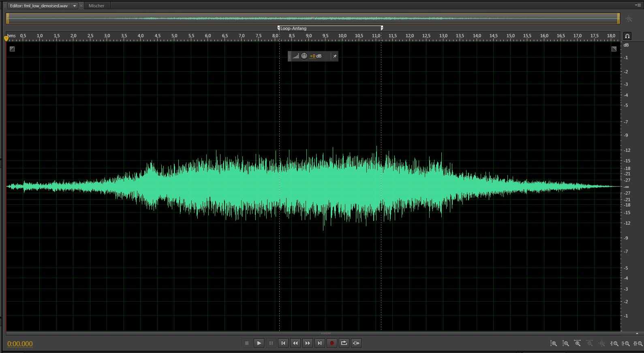Click the HUD volume knob
644x353 pixels.
pyautogui.click(x=304, y=56)
